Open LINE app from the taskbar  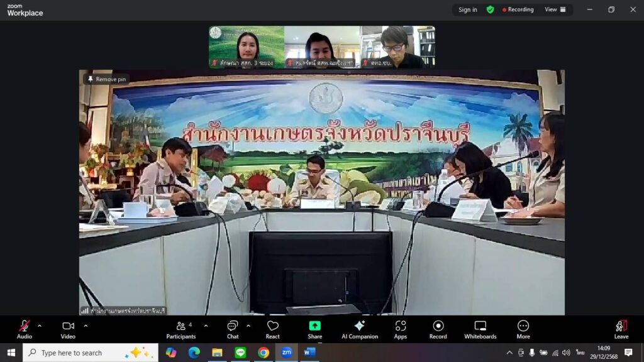point(240,353)
